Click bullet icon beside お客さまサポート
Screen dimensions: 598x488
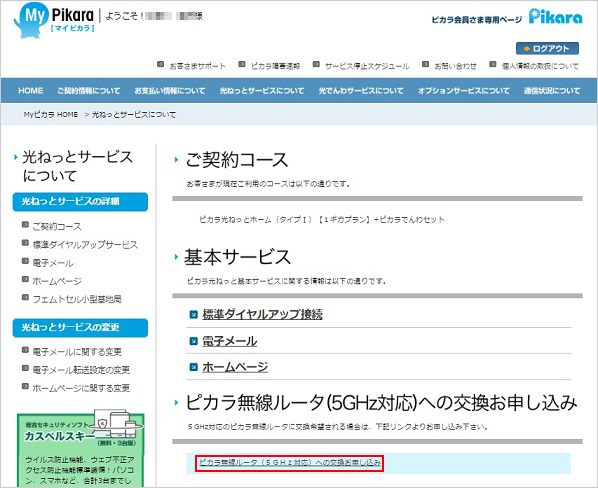tap(161, 64)
